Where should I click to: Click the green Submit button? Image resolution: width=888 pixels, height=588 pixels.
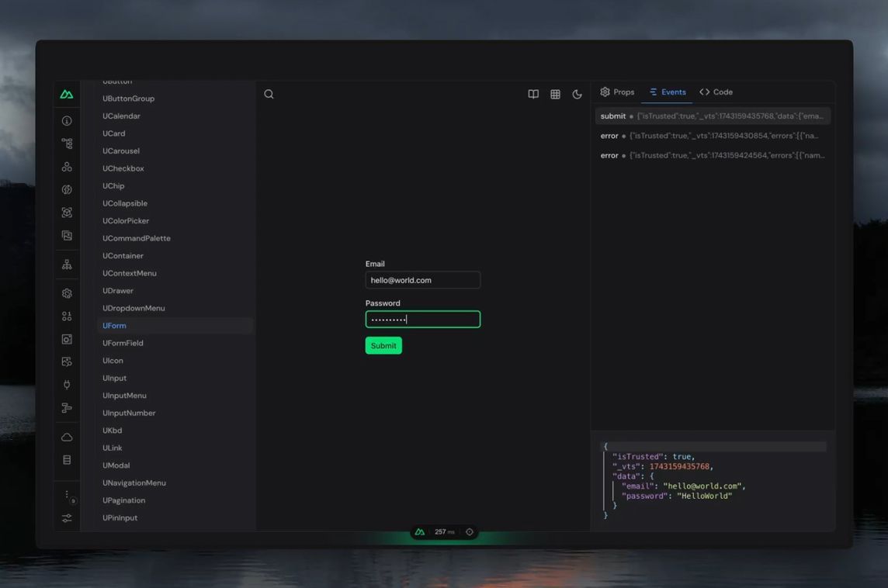click(383, 346)
